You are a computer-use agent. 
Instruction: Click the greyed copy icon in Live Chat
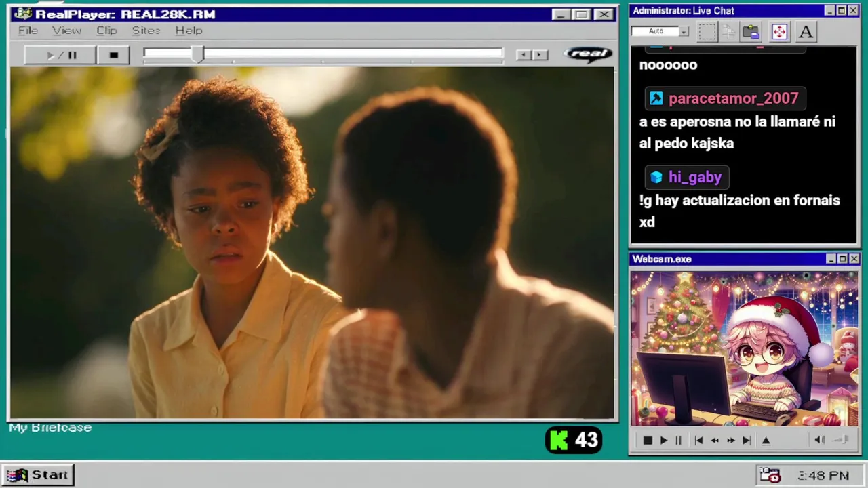coord(729,31)
